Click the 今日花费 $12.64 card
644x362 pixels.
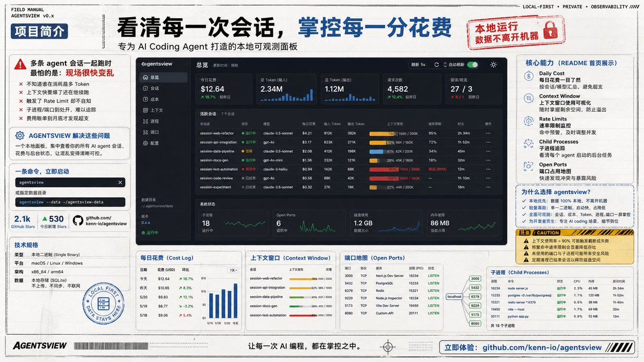click(224, 88)
